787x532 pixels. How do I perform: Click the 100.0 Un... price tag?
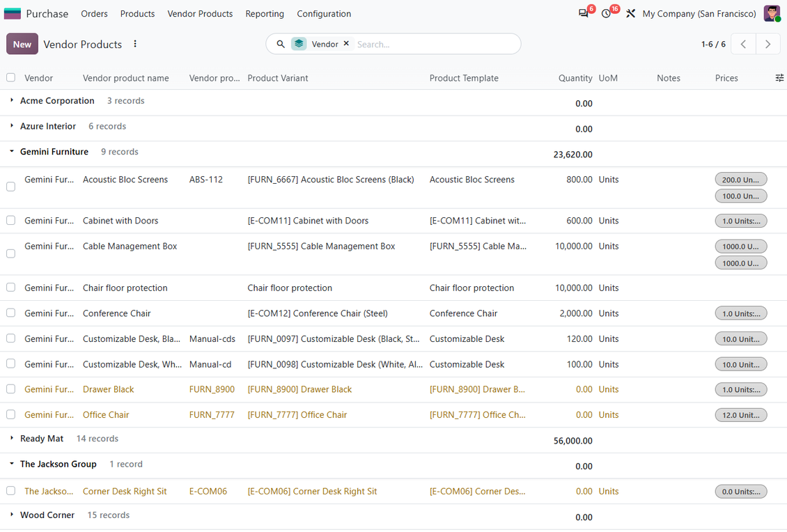(x=741, y=196)
